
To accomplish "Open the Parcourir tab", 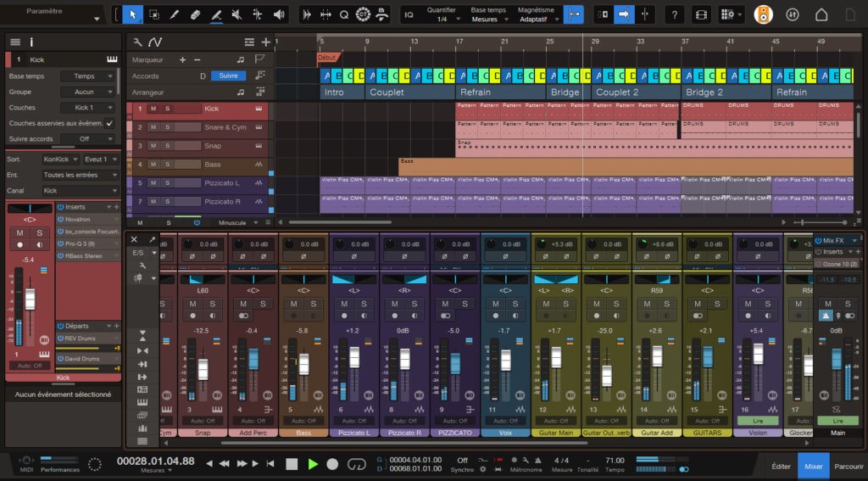I will coord(848,466).
